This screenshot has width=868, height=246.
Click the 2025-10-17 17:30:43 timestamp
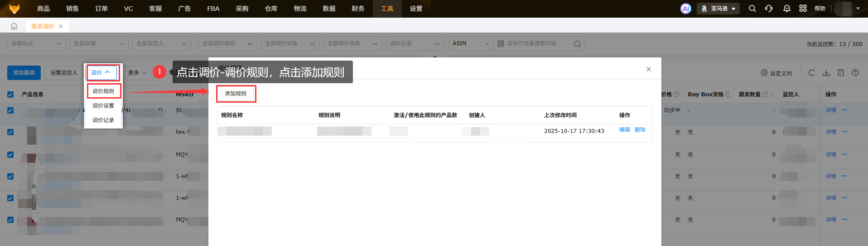574,131
